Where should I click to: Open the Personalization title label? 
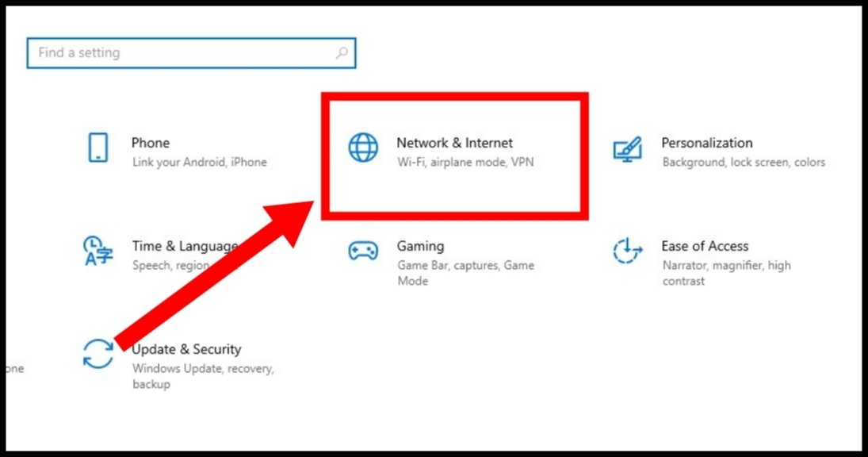point(707,143)
